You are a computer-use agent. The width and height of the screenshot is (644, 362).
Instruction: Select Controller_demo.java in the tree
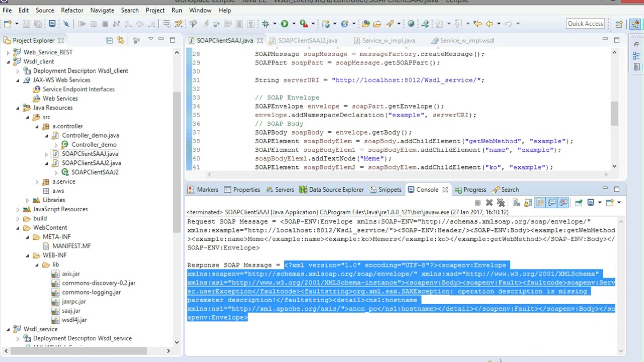(x=91, y=135)
